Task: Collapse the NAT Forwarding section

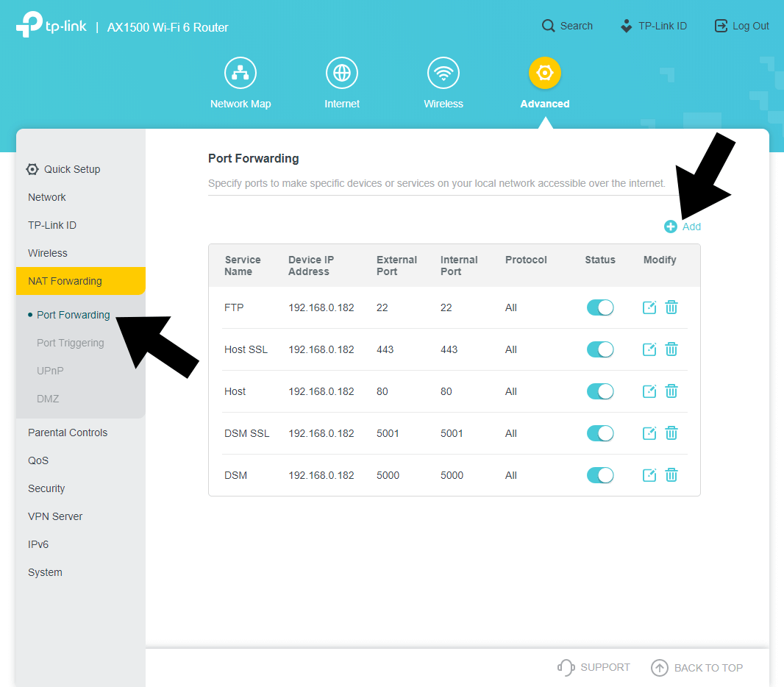Action: [65, 281]
